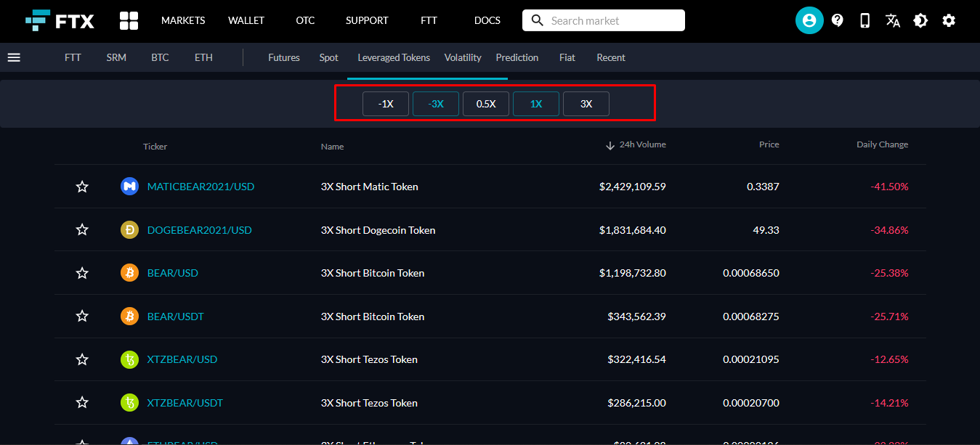Open the user account profile icon
Viewport: 980px width, 445px height.
pos(809,20)
